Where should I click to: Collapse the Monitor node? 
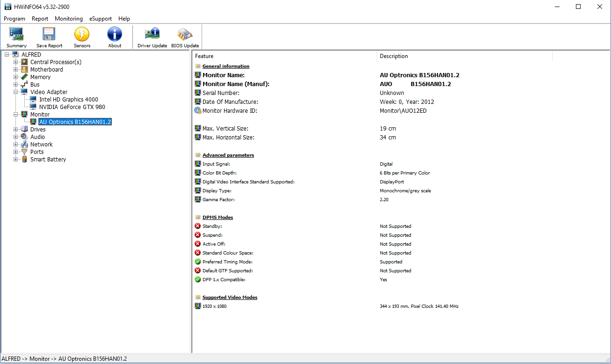point(16,115)
